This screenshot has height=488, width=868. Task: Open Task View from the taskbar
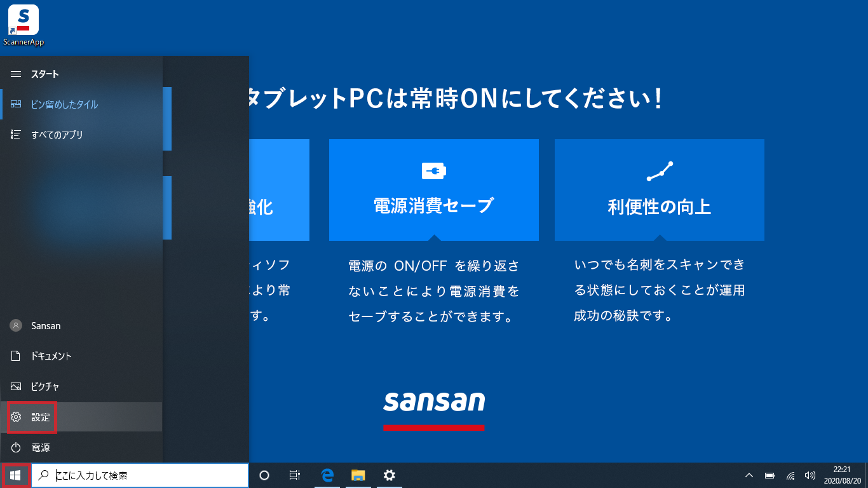pos(295,475)
